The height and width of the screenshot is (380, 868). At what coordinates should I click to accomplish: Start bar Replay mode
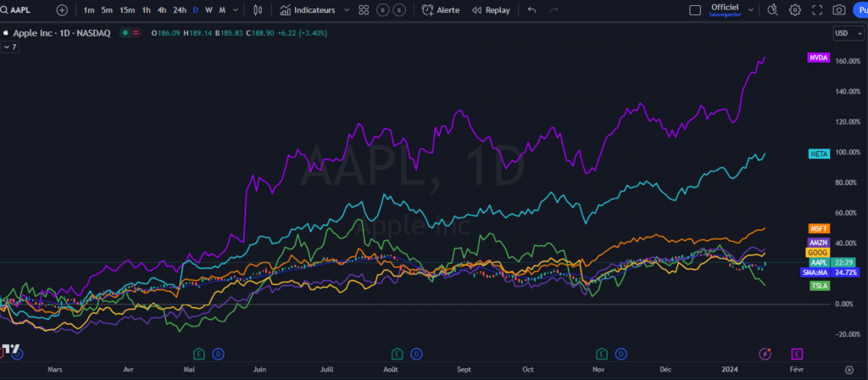491,10
